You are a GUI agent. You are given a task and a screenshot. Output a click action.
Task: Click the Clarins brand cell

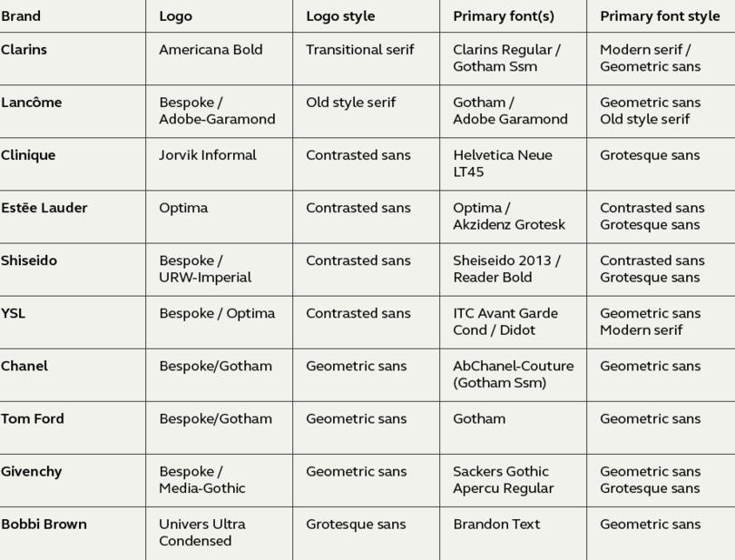73,59
